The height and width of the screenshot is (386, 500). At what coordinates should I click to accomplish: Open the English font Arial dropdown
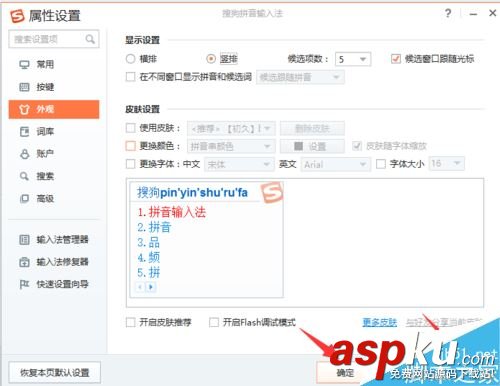(335, 164)
